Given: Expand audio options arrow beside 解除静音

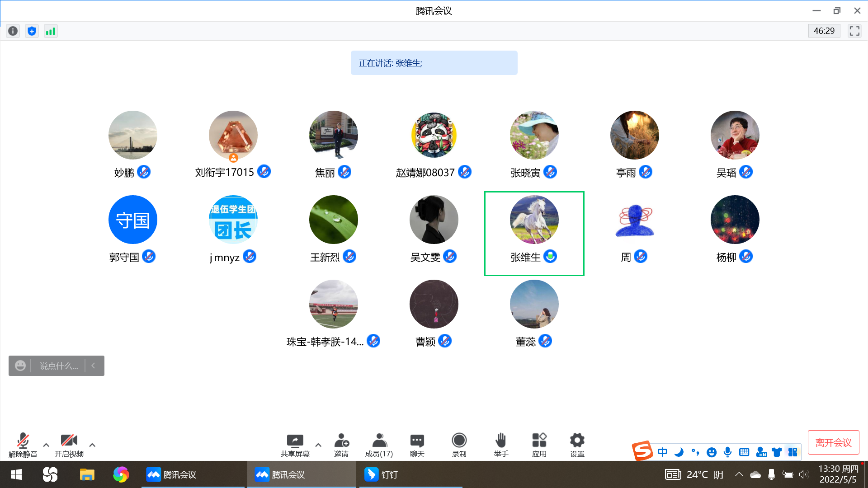Looking at the screenshot, I should click(x=46, y=445).
